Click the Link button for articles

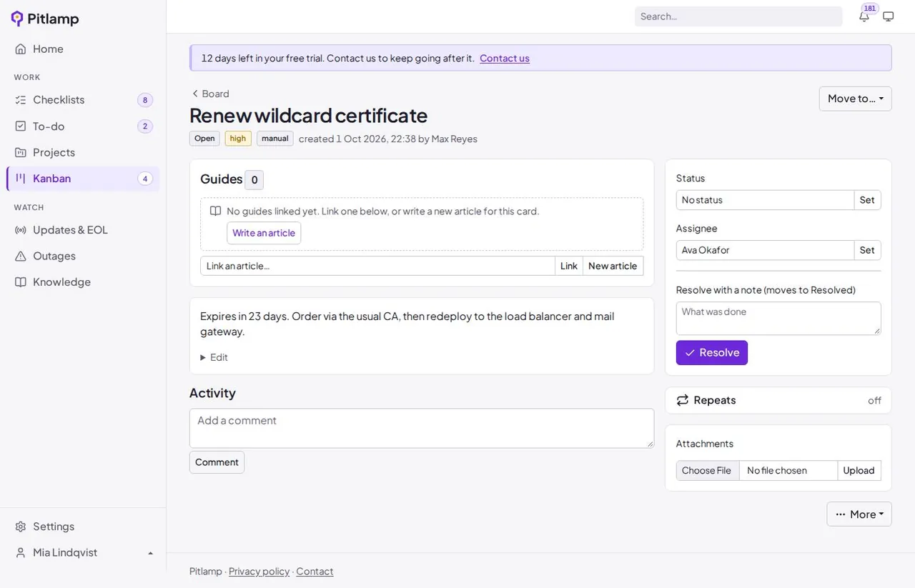pyautogui.click(x=569, y=266)
